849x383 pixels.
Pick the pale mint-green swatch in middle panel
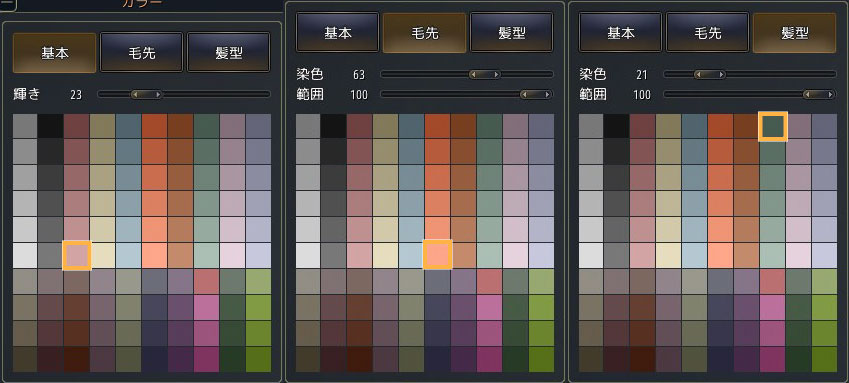tap(489, 255)
